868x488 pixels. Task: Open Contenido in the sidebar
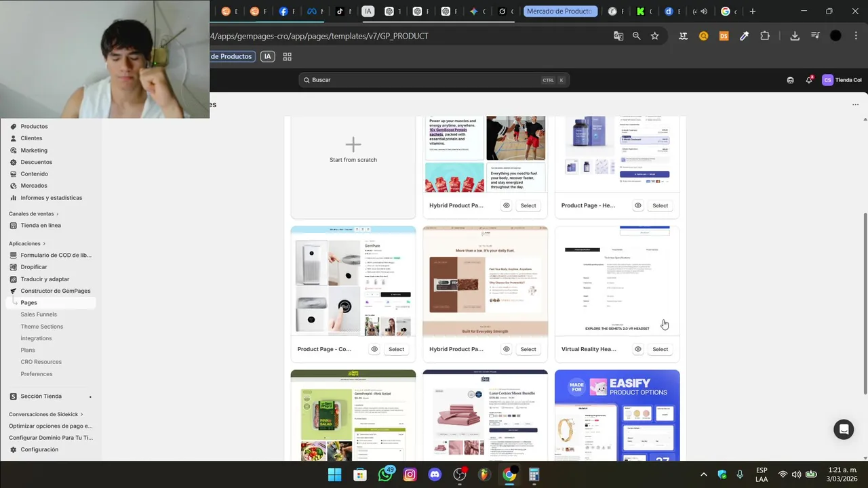coord(34,174)
